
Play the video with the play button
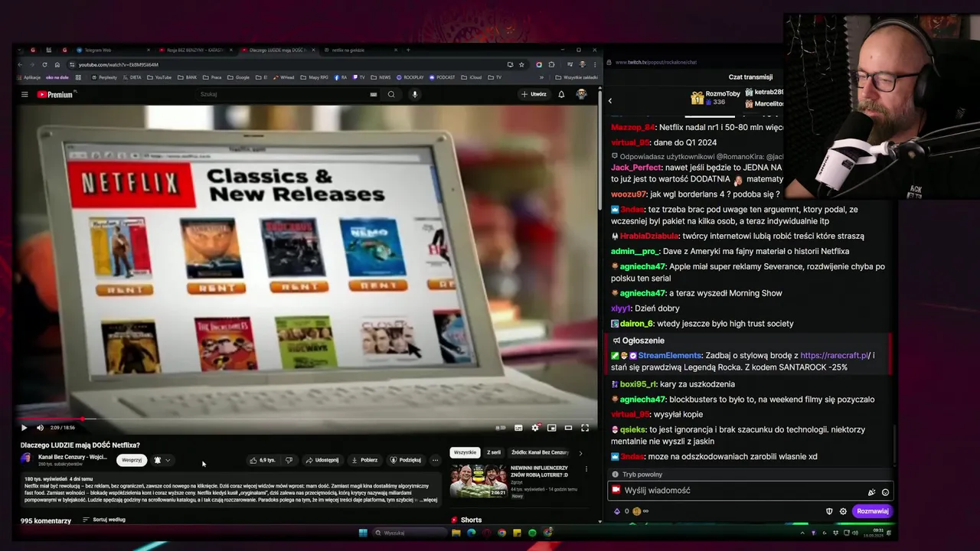pos(24,428)
